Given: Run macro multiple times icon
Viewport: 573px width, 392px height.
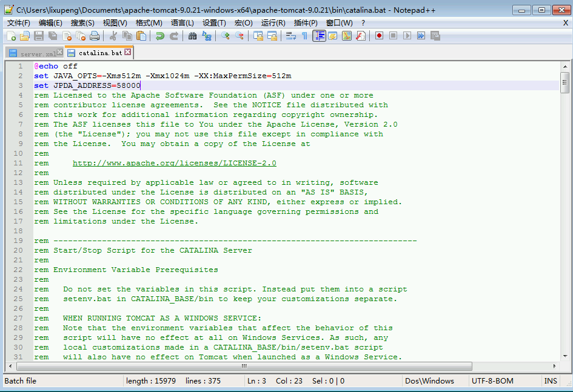Looking at the screenshot, I should click(421, 36).
